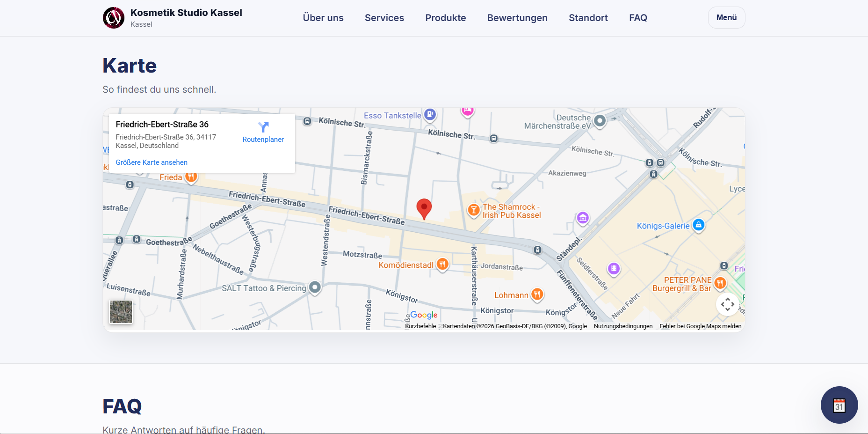Image resolution: width=868 pixels, height=434 pixels.
Task: Navigate to the Über uns section
Action: pos(323,18)
